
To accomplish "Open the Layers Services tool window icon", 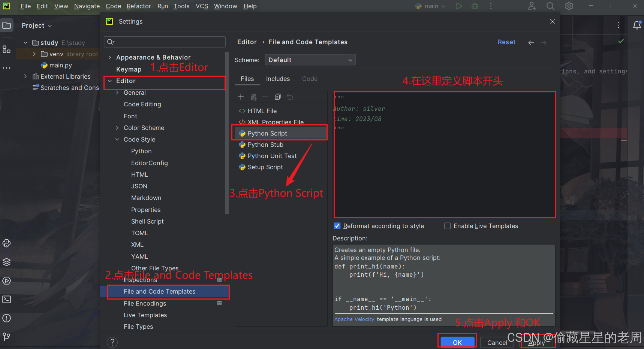I will [x=7, y=262].
